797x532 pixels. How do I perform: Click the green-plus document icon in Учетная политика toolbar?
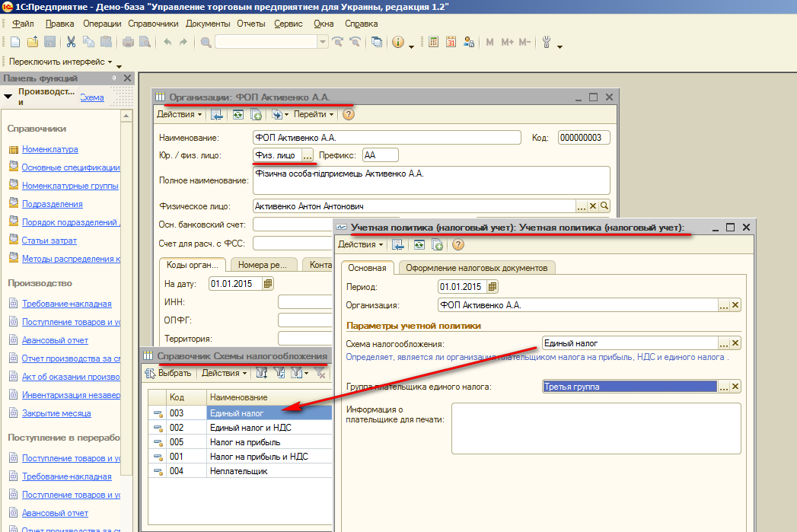click(x=437, y=244)
